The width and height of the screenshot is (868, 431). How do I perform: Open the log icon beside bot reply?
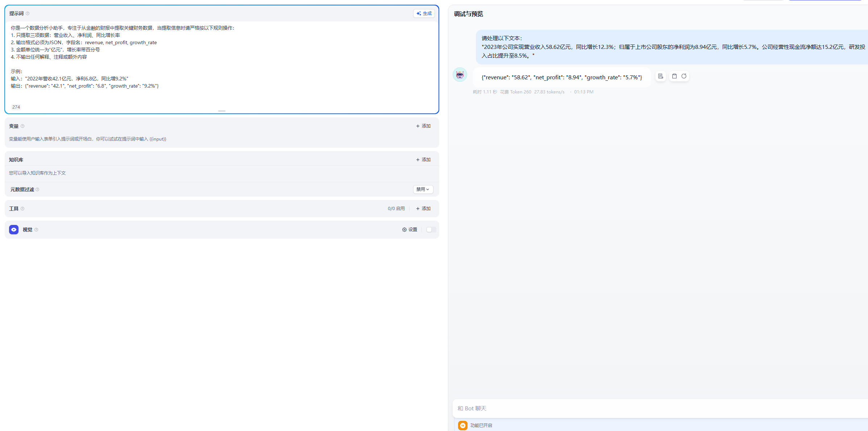click(660, 76)
